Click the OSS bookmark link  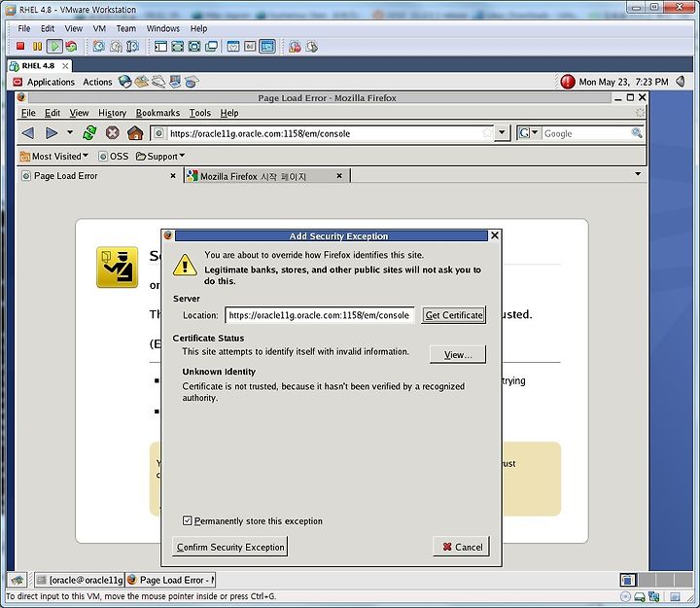coord(114,156)
